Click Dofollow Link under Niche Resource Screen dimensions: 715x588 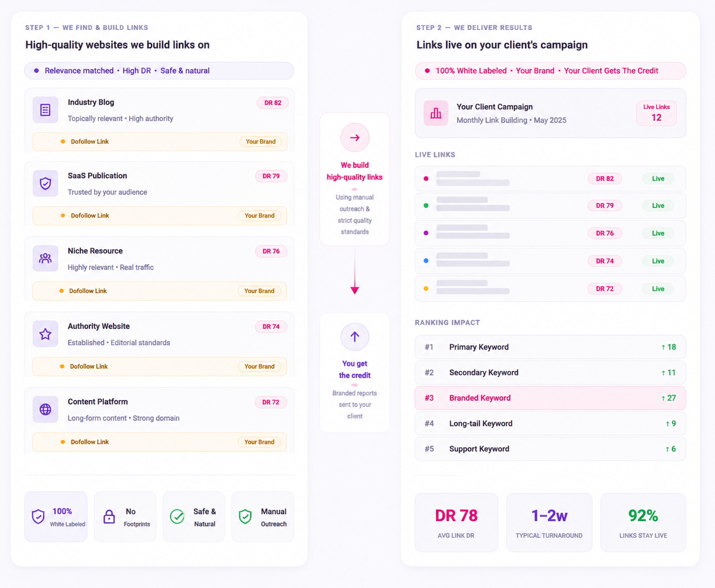pyautogui.click(x=88, y=291)
